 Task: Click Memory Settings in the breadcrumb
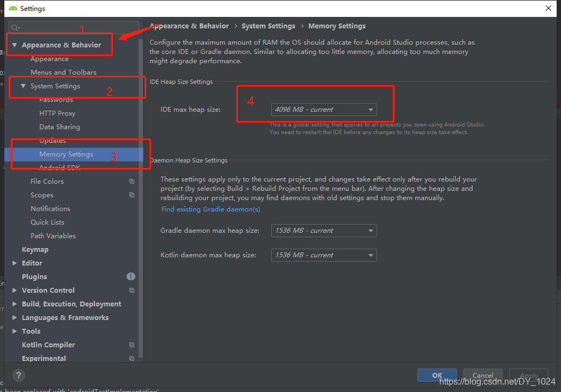coord(337,26)
